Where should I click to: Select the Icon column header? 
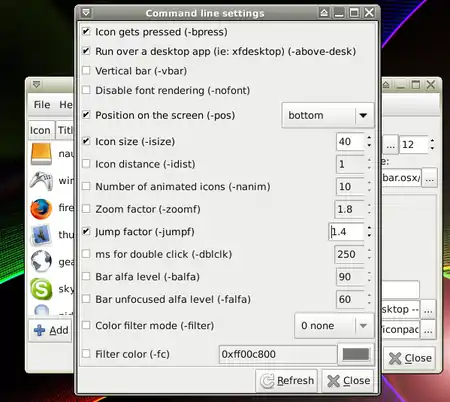tap(40, 130)
